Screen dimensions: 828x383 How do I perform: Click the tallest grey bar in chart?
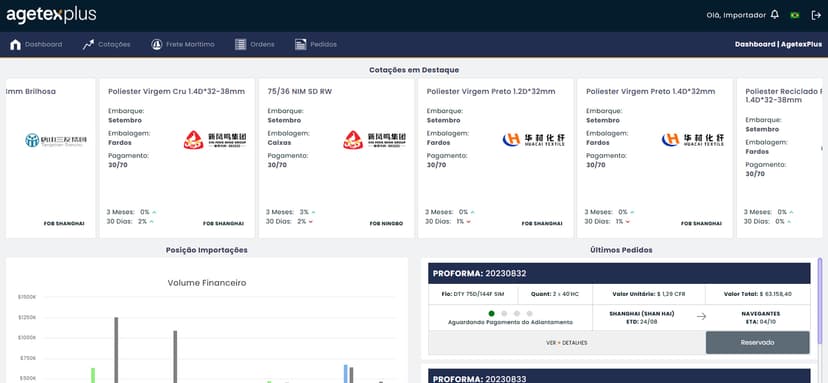116,350
